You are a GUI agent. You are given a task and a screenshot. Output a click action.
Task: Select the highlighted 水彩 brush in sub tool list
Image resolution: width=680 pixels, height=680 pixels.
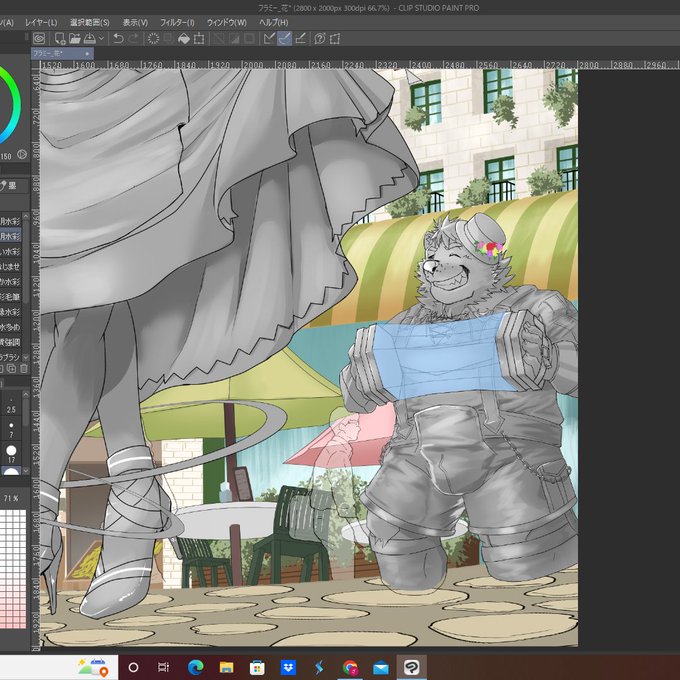click(x=10, y=236)
